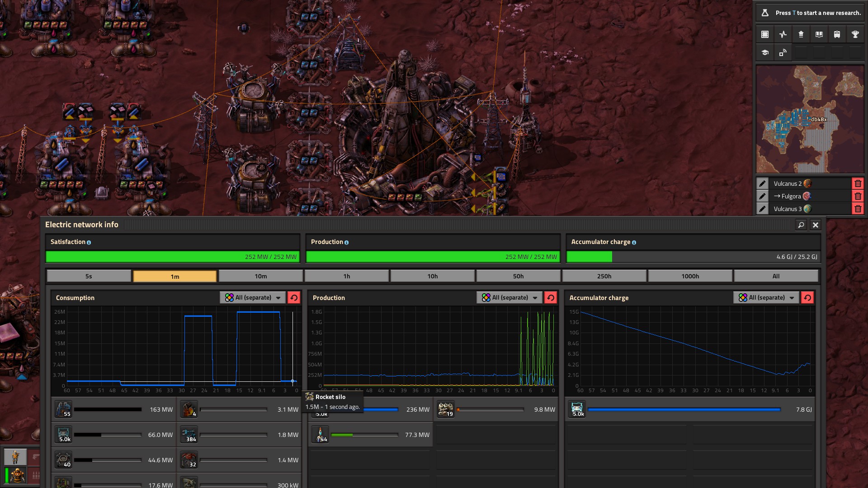Open production statistics pulse icon
Screen dimensions: 868x488
[x=783, y=34]
